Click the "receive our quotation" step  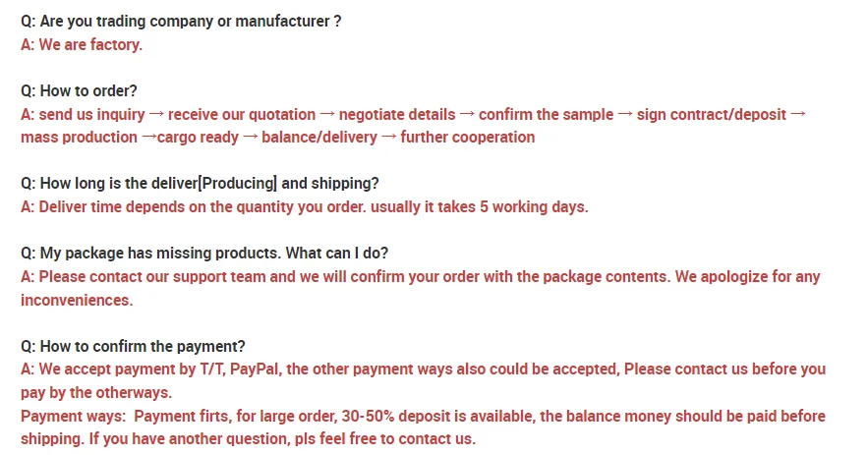point(242,115)
